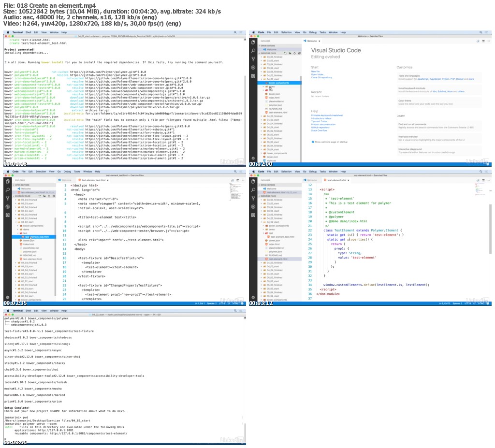Click New File icon in Welcome window explorer header
This screenshot has width=495, height=448.
(x=286, y=53)
